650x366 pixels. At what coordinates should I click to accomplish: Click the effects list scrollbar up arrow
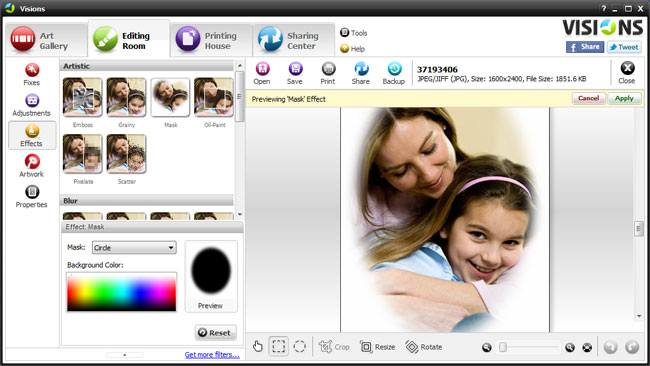(x=240, y=66)
